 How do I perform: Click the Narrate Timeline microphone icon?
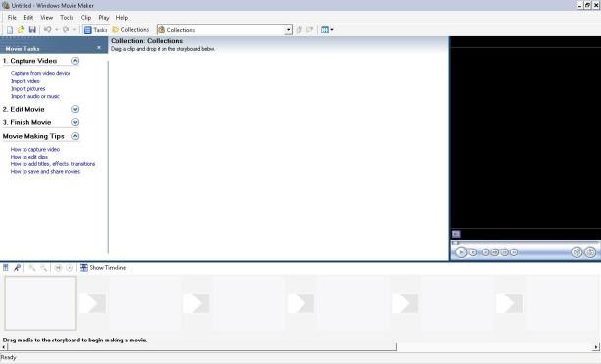[17, 268]
